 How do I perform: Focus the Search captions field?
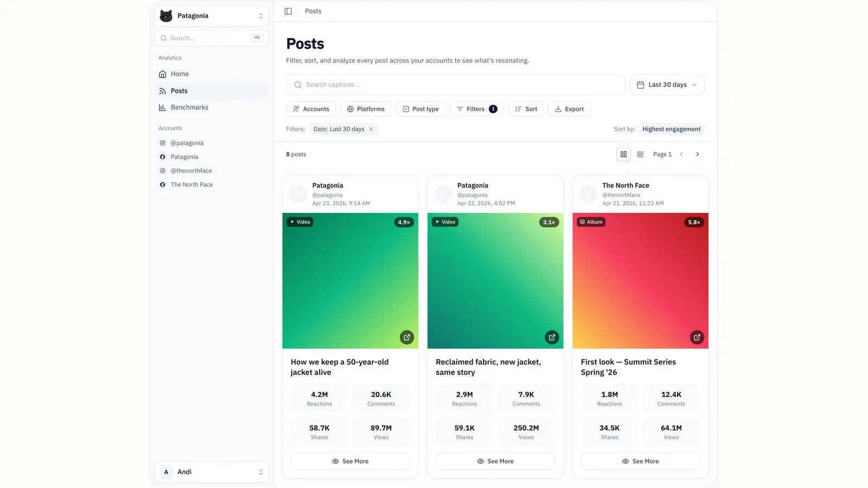(x=456, y=85)
